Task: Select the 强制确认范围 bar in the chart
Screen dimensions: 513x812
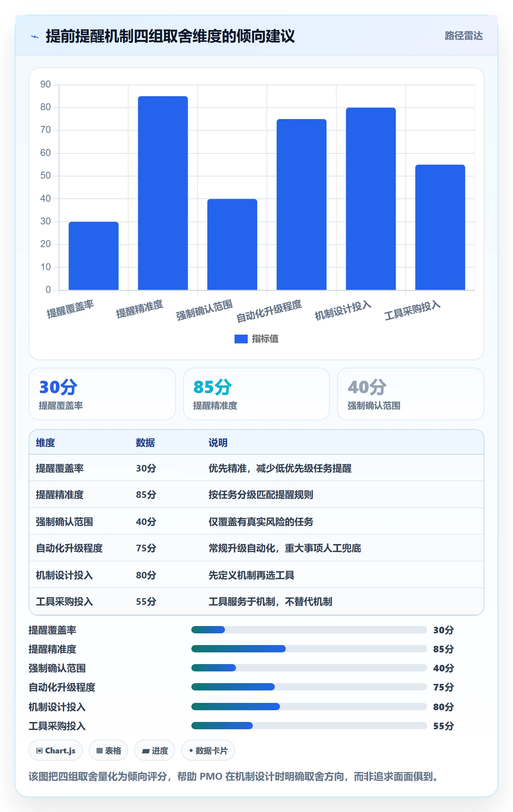Action: [232, 244]
